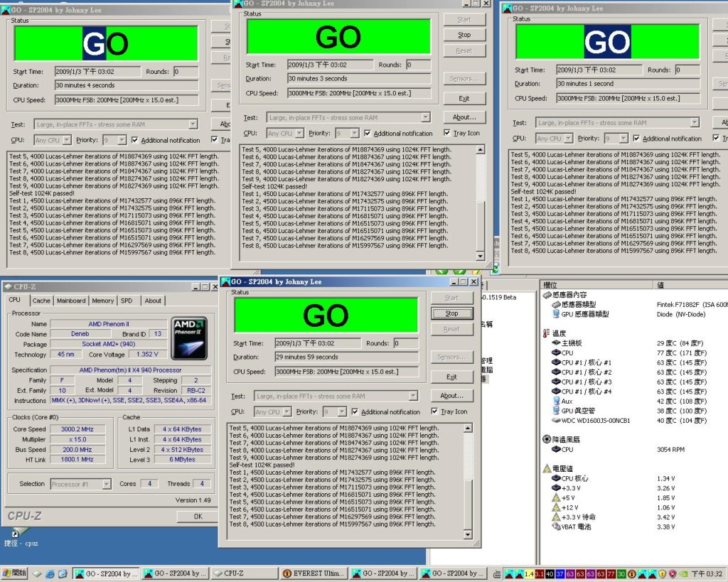Viewport: 728px width, 582px height.
Task: Open the SPD tab in CPU-Z
Action: pyautogui.click(x=127, y=301)
